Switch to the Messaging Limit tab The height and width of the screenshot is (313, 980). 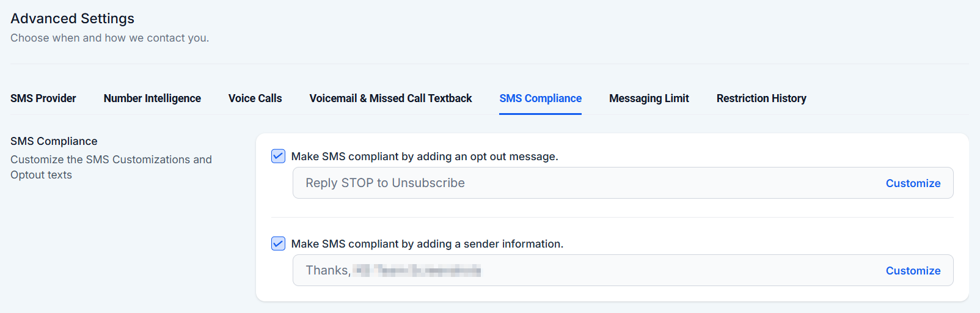click(x=649, y=98)
